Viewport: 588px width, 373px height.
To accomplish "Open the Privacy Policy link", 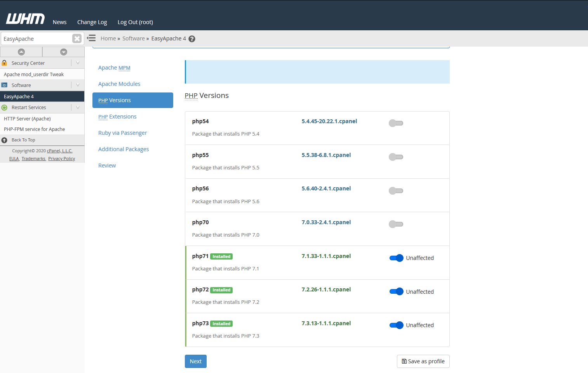I will coord(61,159).
